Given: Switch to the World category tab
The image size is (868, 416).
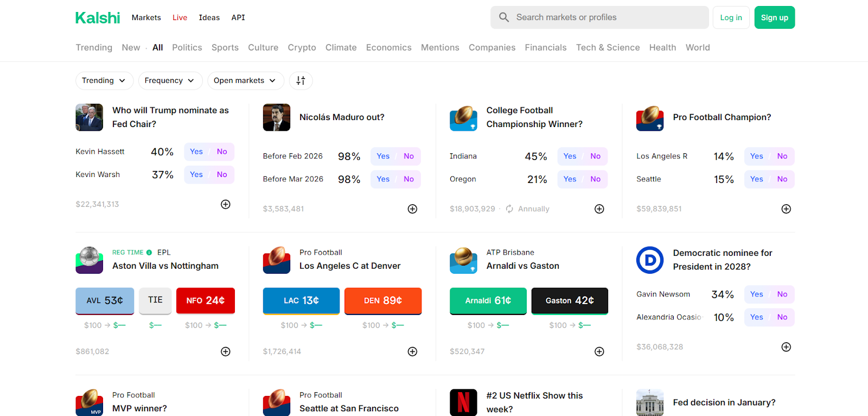Looking at the screenshot, I should (698, 47).
